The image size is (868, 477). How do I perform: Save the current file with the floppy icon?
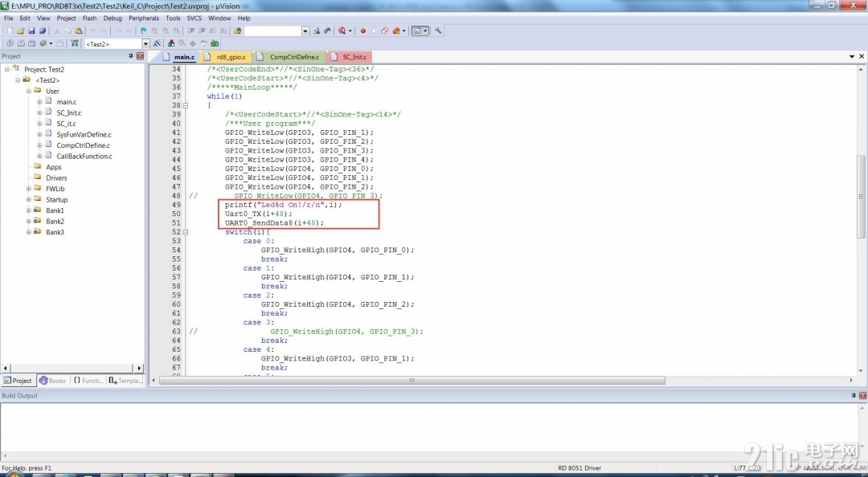[31, 31]
